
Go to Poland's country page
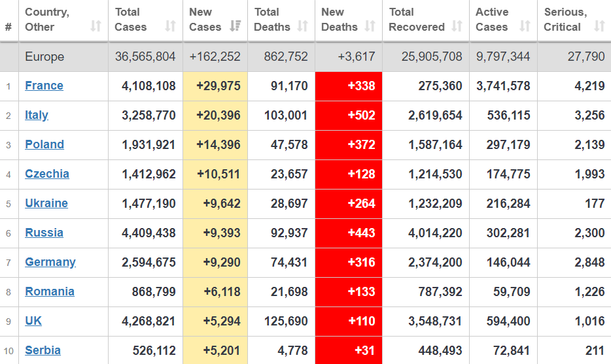click(44, 144)
